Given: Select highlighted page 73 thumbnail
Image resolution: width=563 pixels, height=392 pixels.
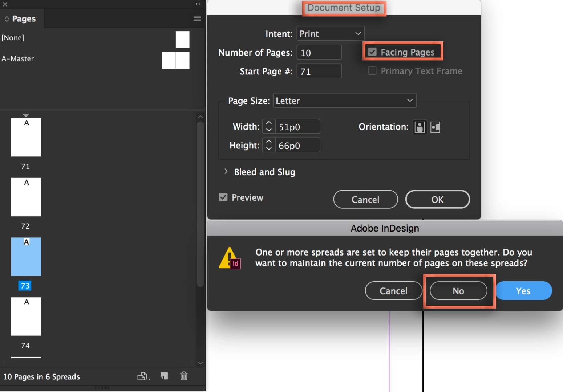Looking at the screenshot, I should [26, 257].
